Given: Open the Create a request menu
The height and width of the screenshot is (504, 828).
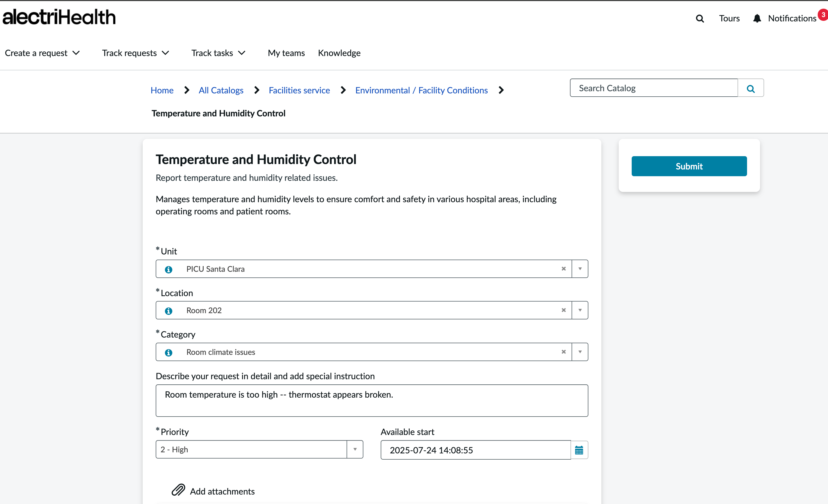Looking at the screenshot, I should pos(42,53).
